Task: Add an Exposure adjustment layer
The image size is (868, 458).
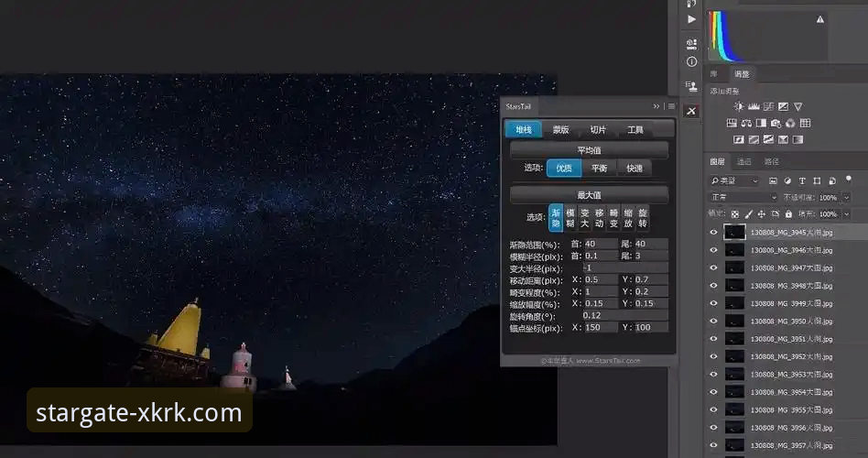Action: click(x=783, y=106)
